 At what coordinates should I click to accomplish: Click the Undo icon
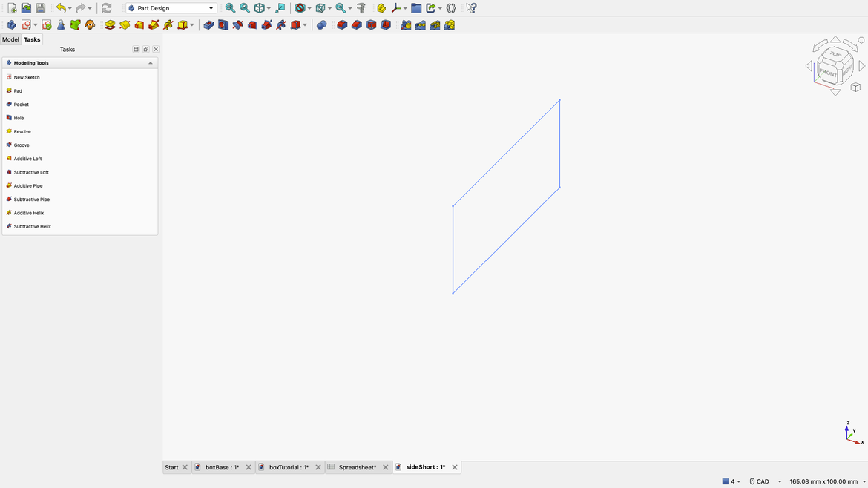[x=59, y=8]
